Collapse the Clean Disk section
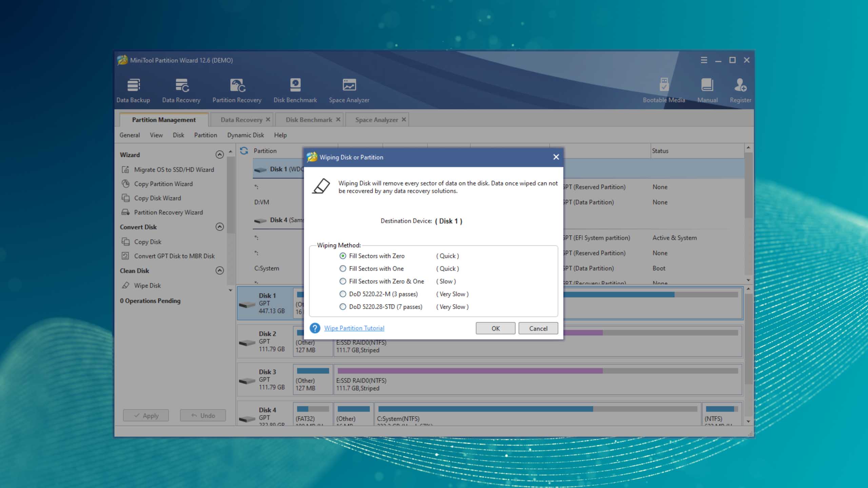Image resolution: width=868 pixels, height=488 pixels. pos(219,270)
